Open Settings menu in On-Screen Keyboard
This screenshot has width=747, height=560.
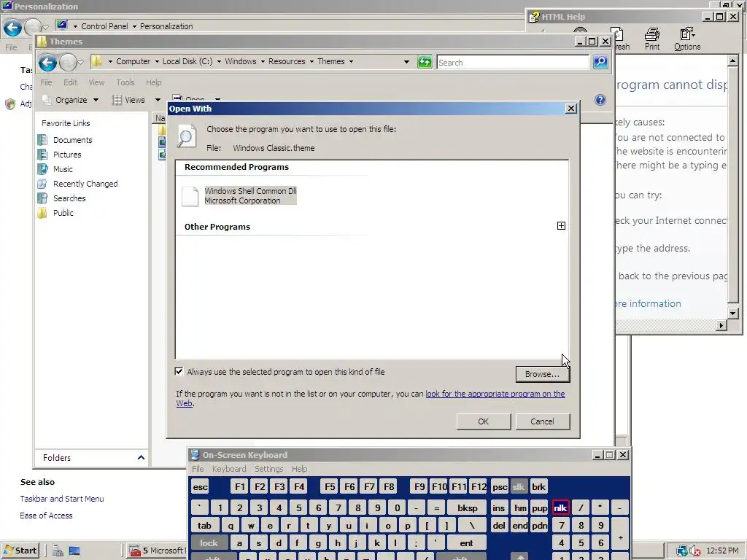pos(268,469)
